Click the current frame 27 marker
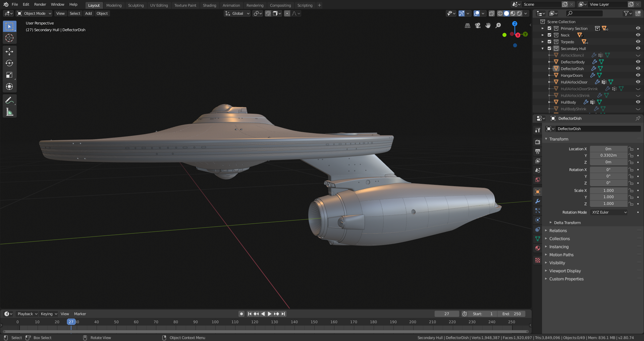This screenshot has height=341, width=644. (71, 322)
